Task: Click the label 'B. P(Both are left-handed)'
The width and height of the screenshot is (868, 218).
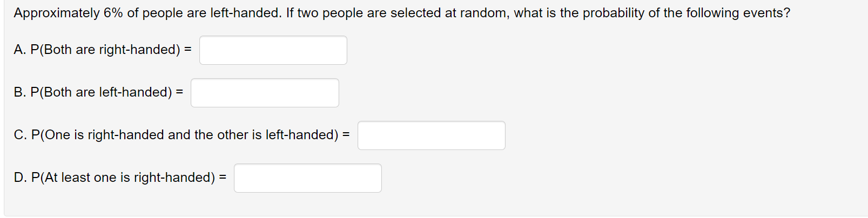Action: coord(93,92)
